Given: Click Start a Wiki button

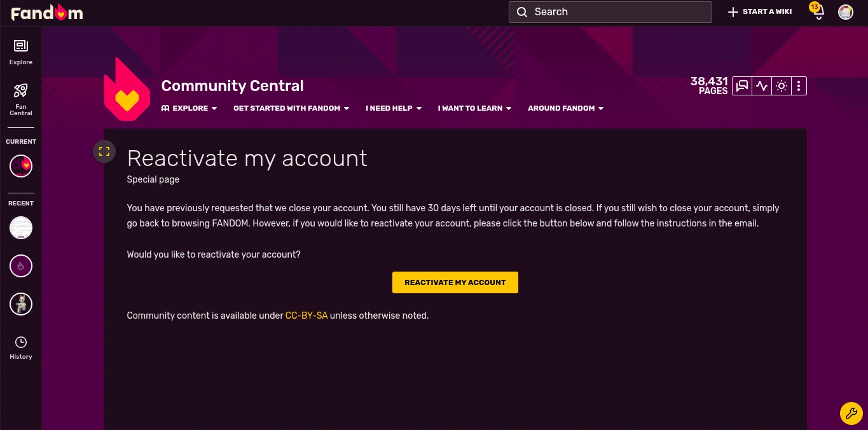Looking at the screenshot, I should [760, 12].
